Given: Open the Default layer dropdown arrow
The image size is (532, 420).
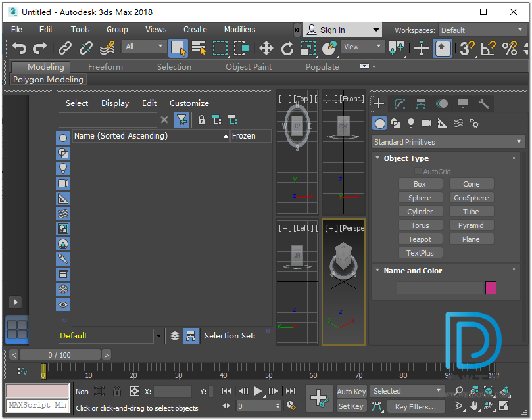Looking at the screenshot, I should pyautogui.click(x=158, y=336).
